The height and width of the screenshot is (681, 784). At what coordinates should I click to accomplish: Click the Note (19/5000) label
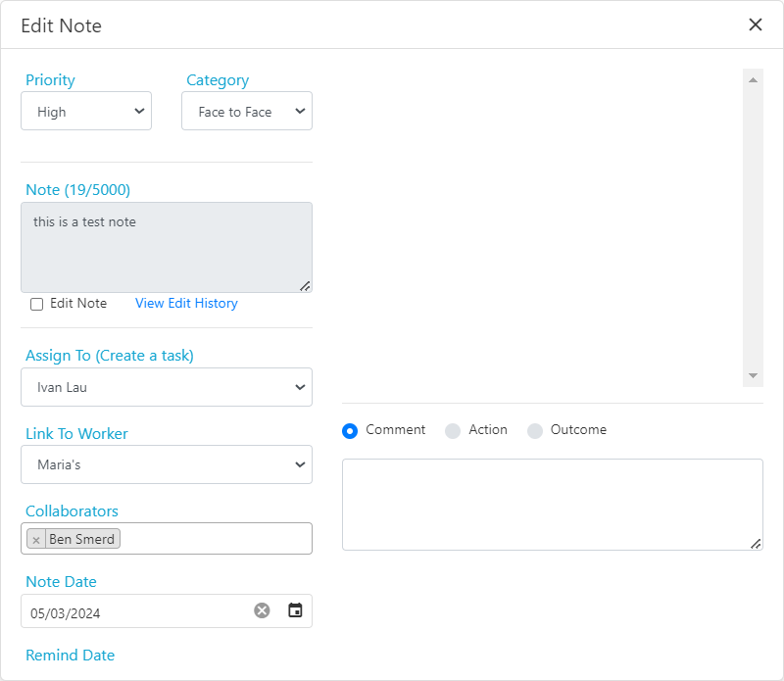[x=78, y=190]
